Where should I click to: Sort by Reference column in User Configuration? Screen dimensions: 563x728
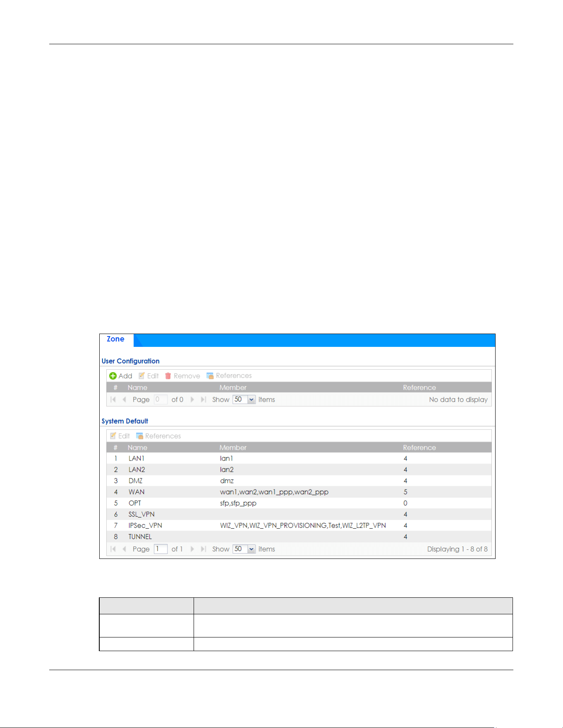[x=419, y=387]
